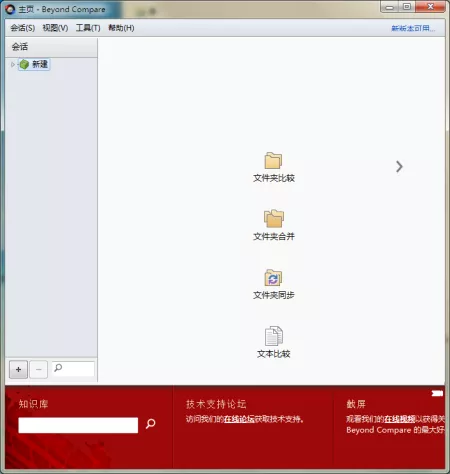Follow the 在线视频 link
Viewport: 450px width, 474px height.
coord(399,419)
